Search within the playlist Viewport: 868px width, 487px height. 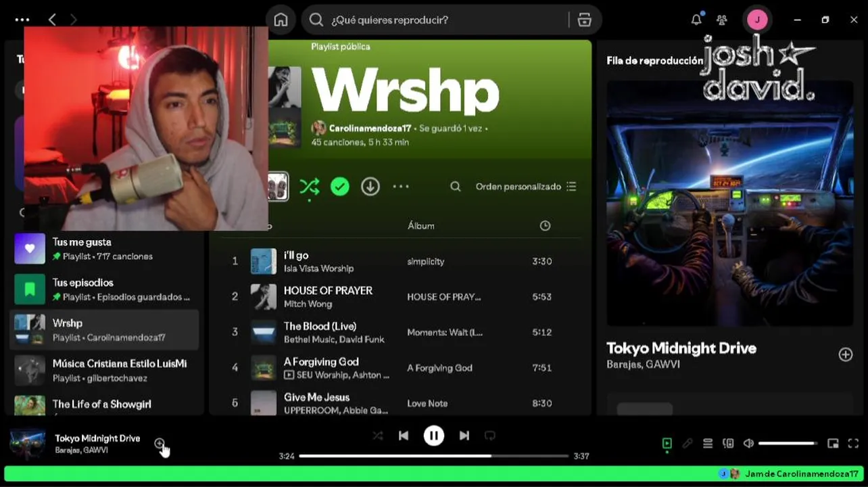[x=456, y=187]
